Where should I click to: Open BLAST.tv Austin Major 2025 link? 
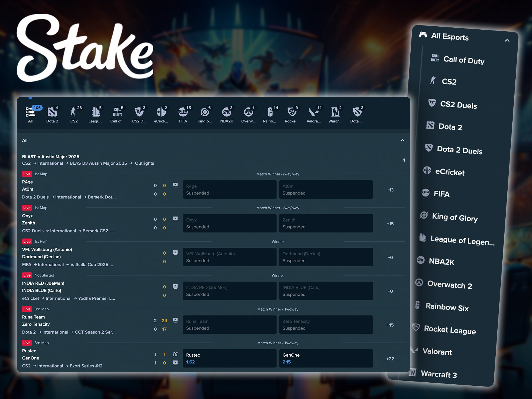coord(51,157)
